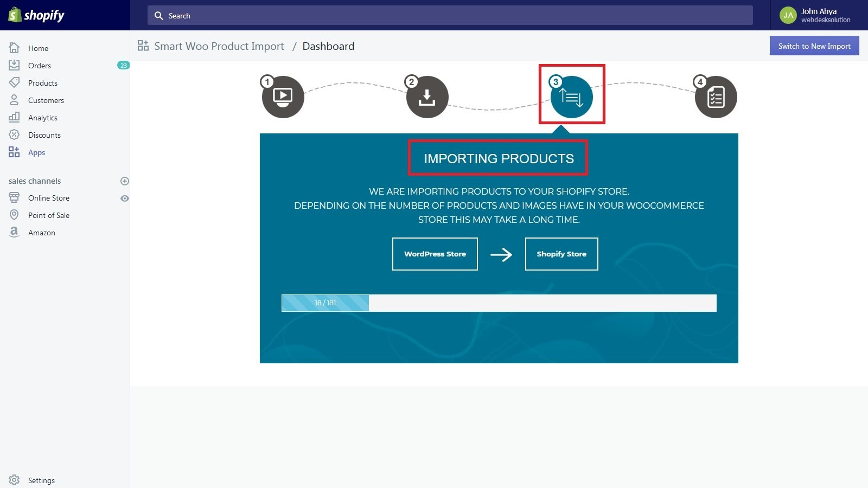Viewport: 868px width, 488px height.
Task: Click the JA user avatar
Action: [788, 15]
